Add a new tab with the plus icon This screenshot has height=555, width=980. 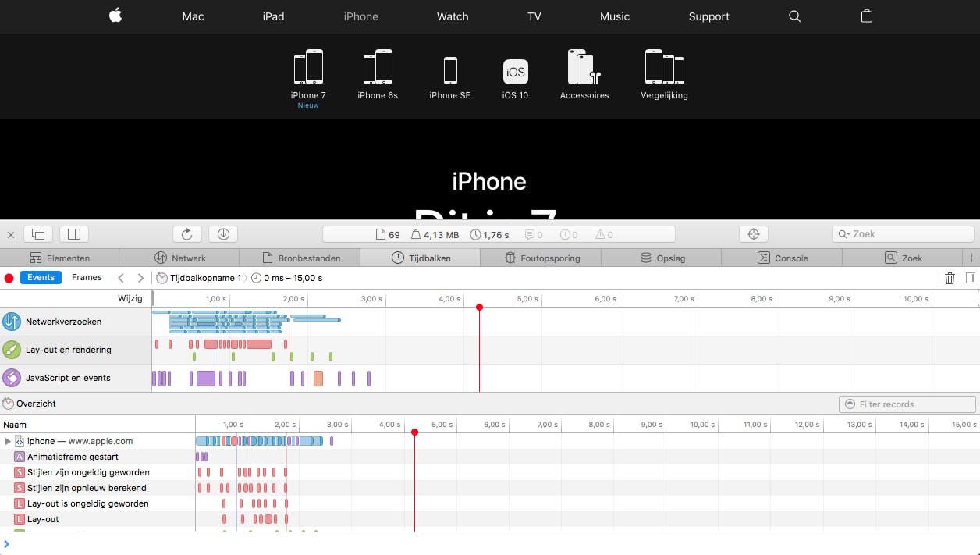click(x=971, y=258)
